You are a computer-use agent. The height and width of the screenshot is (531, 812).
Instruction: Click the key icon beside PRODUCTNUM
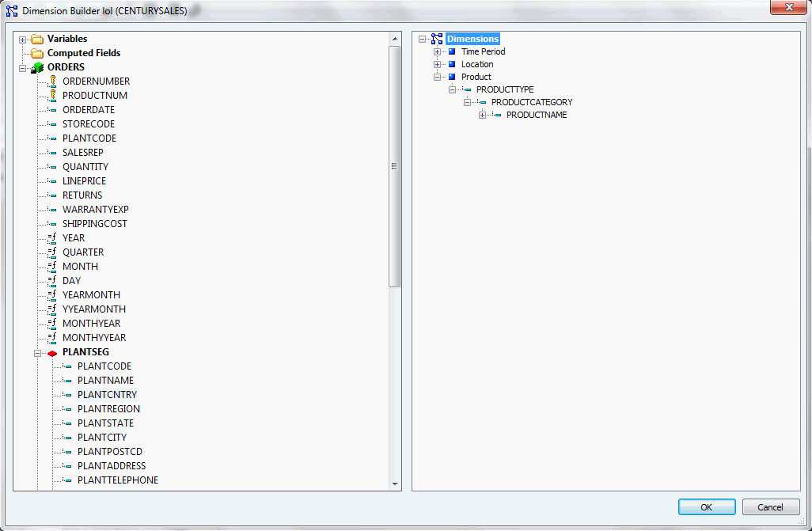point(52,95)
